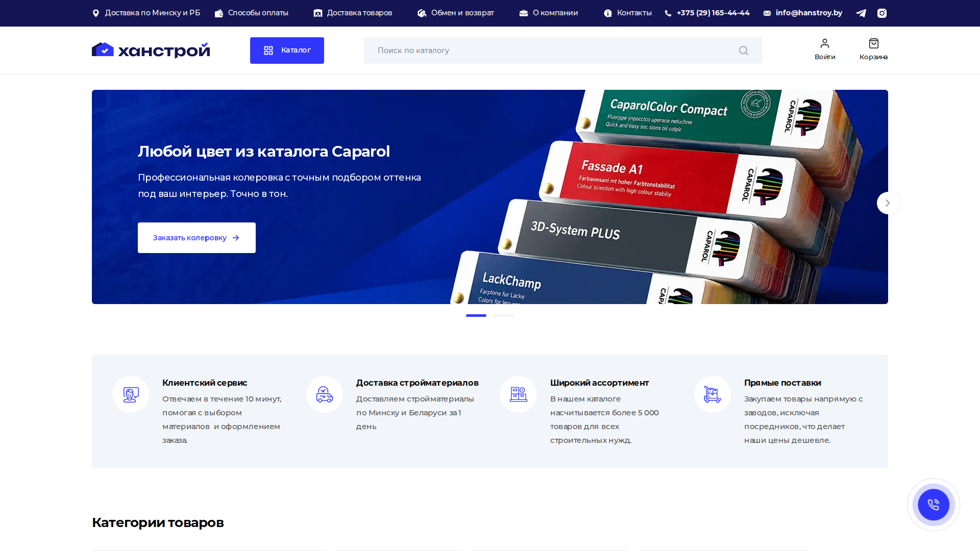This screenshot has width=980, height=551.
Task: Click the Любой цвет из каталога Caparol title
Action: pyautogui.click(x=264, y=152)
